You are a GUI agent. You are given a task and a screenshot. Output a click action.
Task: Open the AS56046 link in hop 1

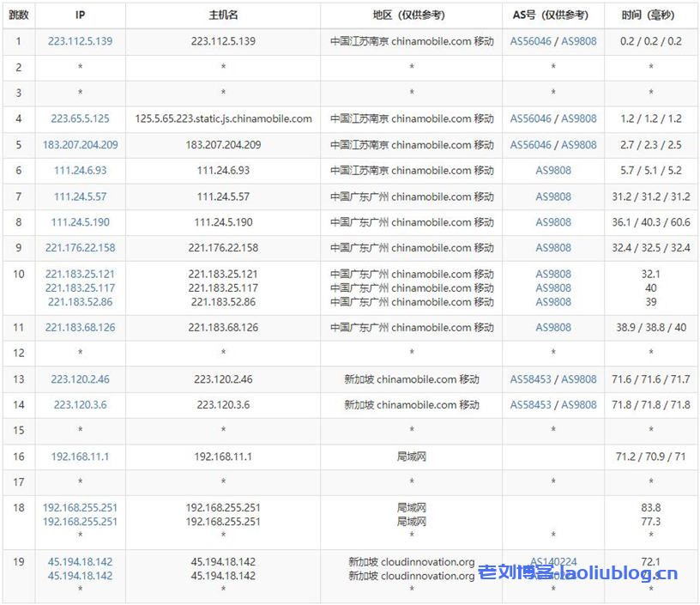pos(531,41)
